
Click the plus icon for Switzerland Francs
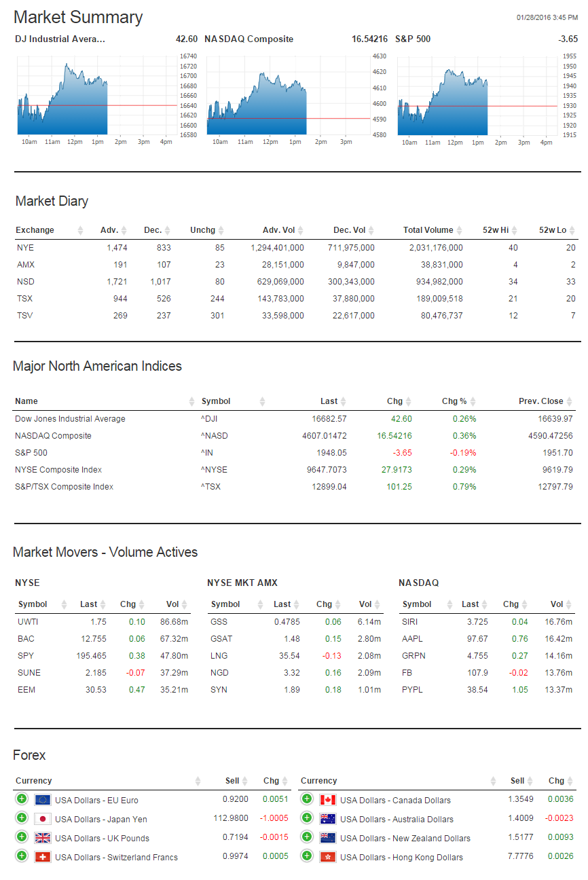[21, 856]
